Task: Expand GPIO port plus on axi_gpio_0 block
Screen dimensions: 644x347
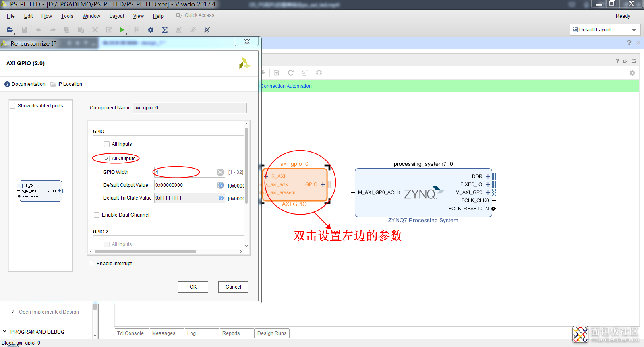Action: click(x=323, y=184)
